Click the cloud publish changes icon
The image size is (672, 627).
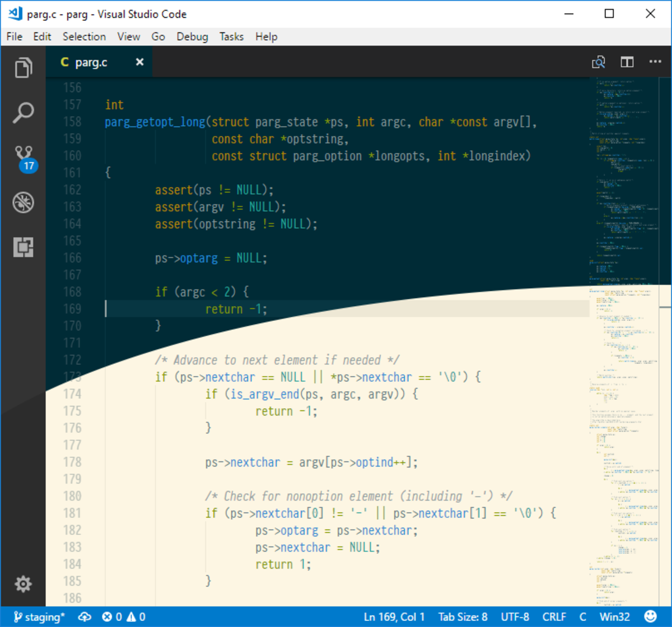coord(85,617)
